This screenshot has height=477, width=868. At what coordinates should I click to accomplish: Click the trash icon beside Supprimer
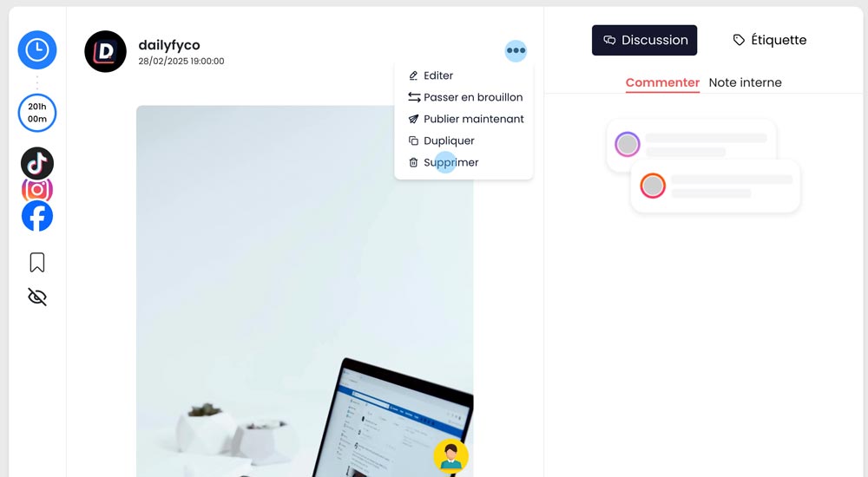413,163
